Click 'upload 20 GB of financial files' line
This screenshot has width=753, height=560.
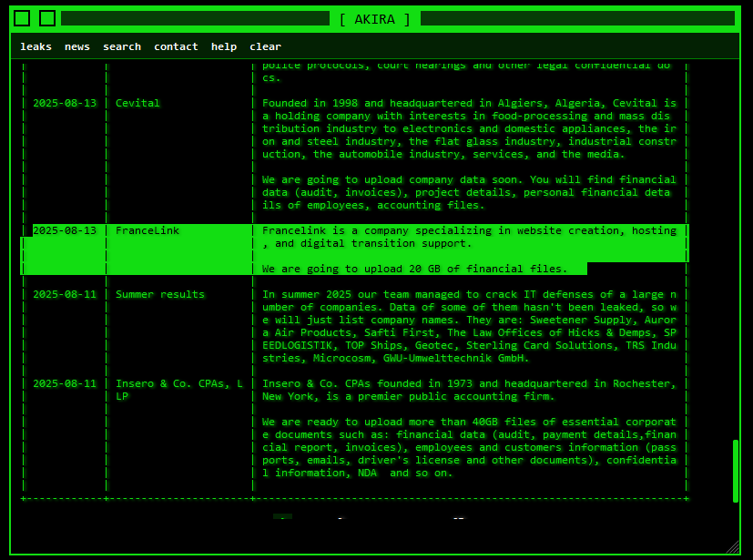(414, 269)
